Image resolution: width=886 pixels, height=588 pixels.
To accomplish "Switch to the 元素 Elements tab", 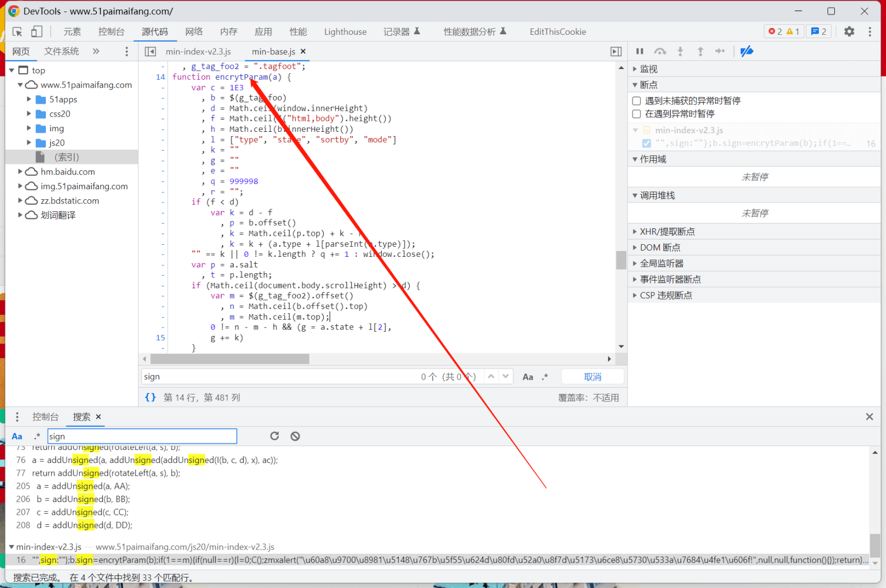I will pos(72,32).
